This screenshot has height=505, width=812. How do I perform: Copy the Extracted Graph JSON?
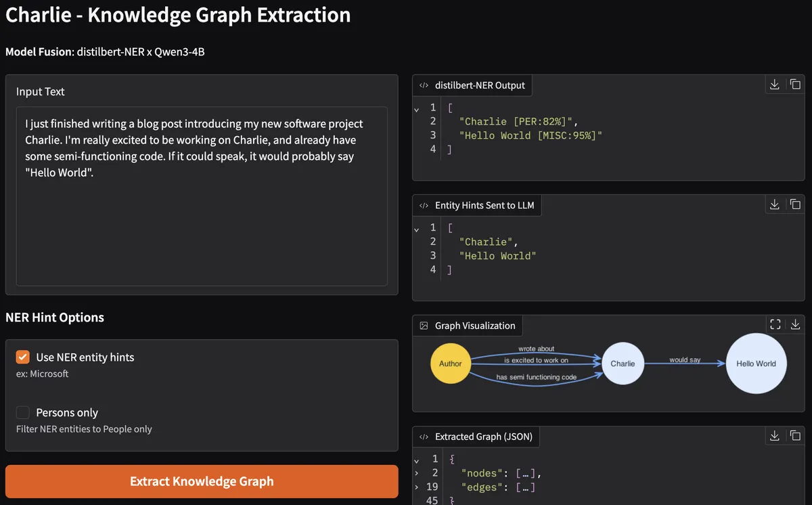pyautogui.click(x=795, y=436)
